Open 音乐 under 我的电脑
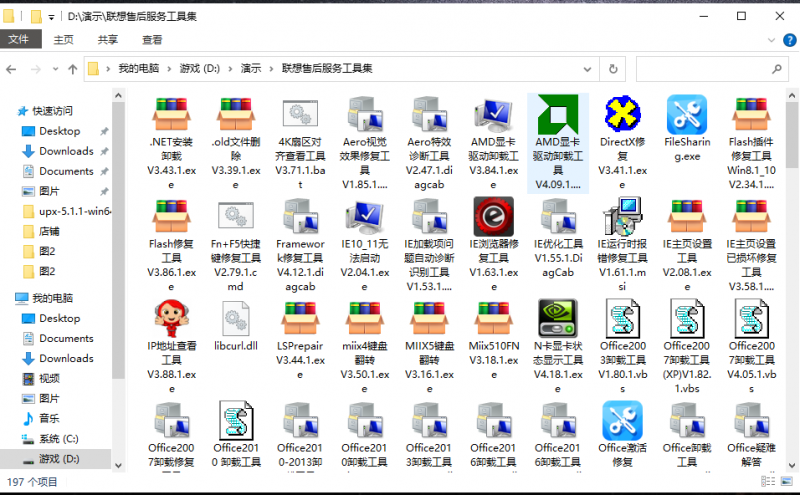Screen dimensions: 800x495 [49, 418]
